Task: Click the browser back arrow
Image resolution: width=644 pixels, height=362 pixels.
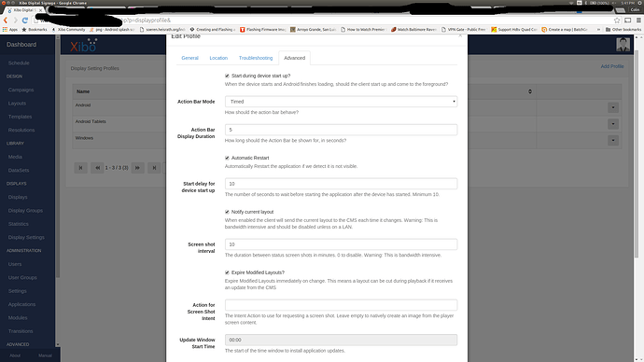Action: [6, 21]
